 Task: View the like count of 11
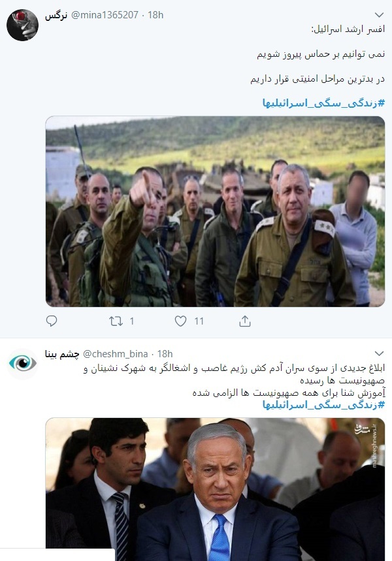(199, 321)
